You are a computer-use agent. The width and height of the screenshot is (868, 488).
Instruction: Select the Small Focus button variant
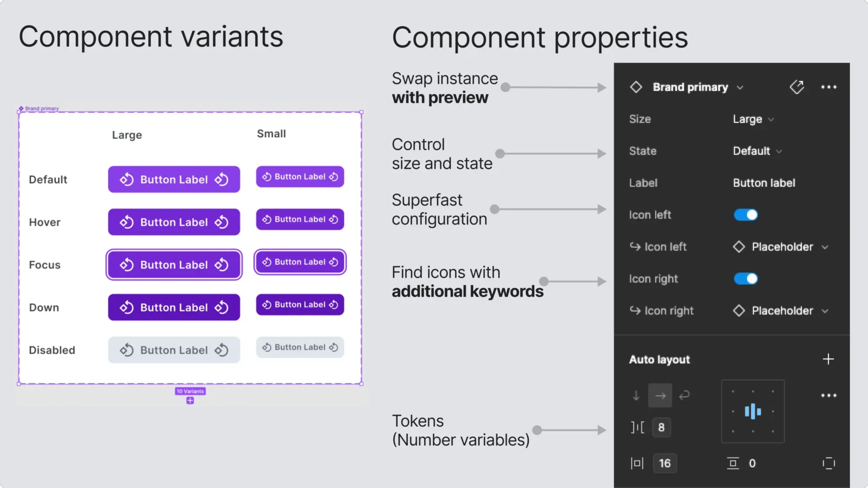click(300, 262)
